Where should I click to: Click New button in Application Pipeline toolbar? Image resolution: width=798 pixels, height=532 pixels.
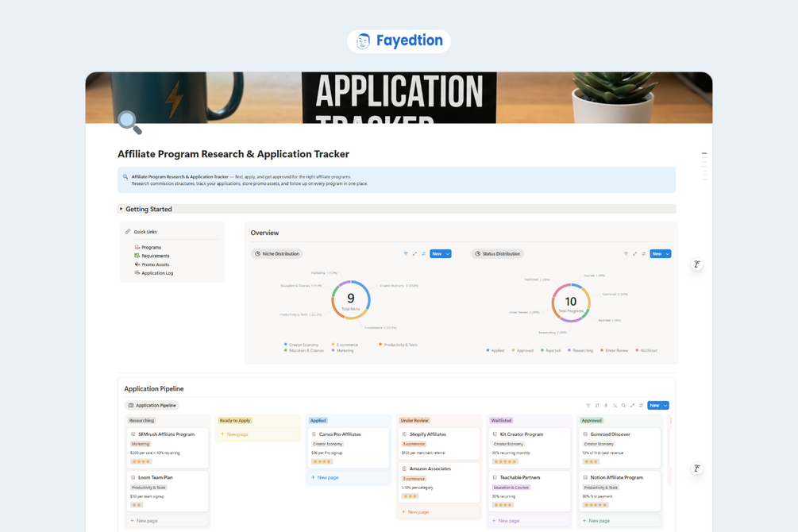655,406
